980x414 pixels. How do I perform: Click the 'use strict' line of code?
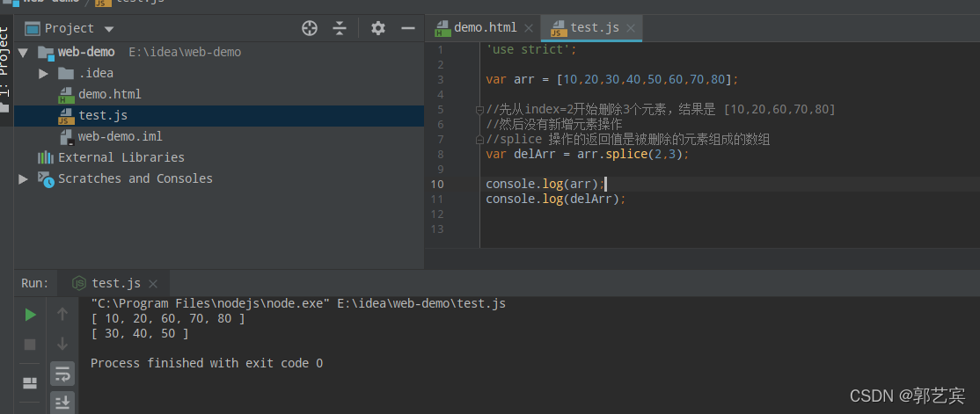[x=532, y=49]
